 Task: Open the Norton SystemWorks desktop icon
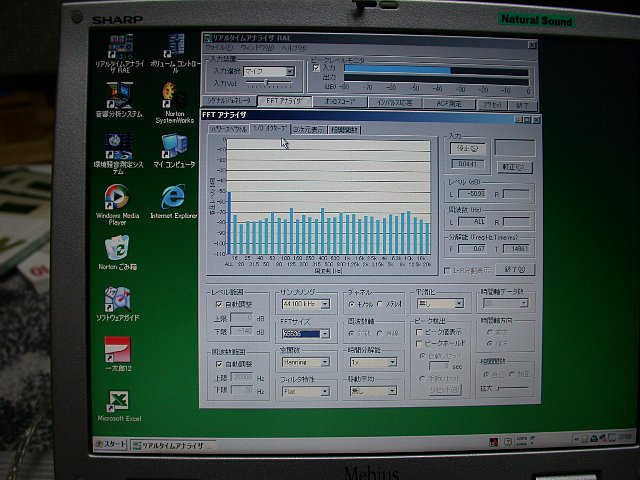click(173, 96)
